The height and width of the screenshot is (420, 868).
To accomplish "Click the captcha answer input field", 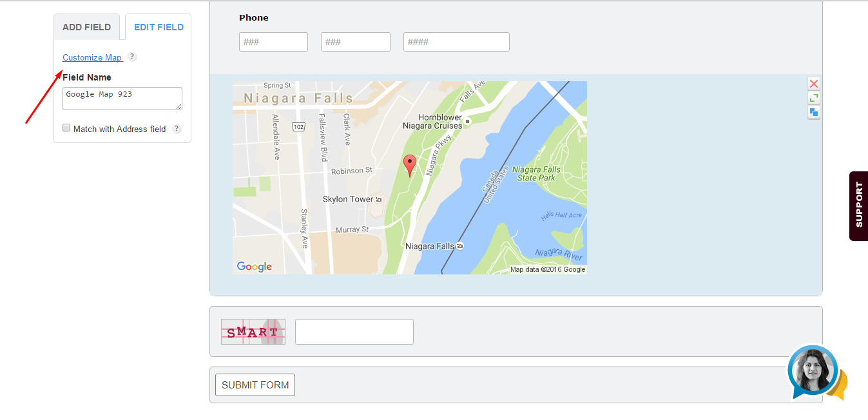I will coord(354,332).
